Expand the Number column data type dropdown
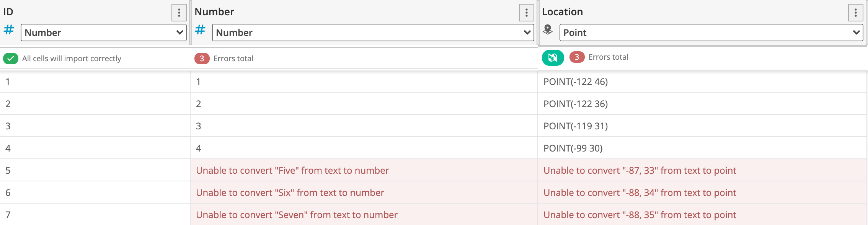Image resolution: width=868 pixels, height=225 pixels. (373, 33)
